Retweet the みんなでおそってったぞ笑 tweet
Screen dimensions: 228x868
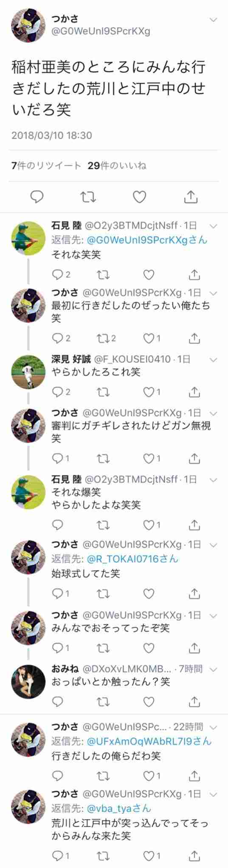click(103, 648)
